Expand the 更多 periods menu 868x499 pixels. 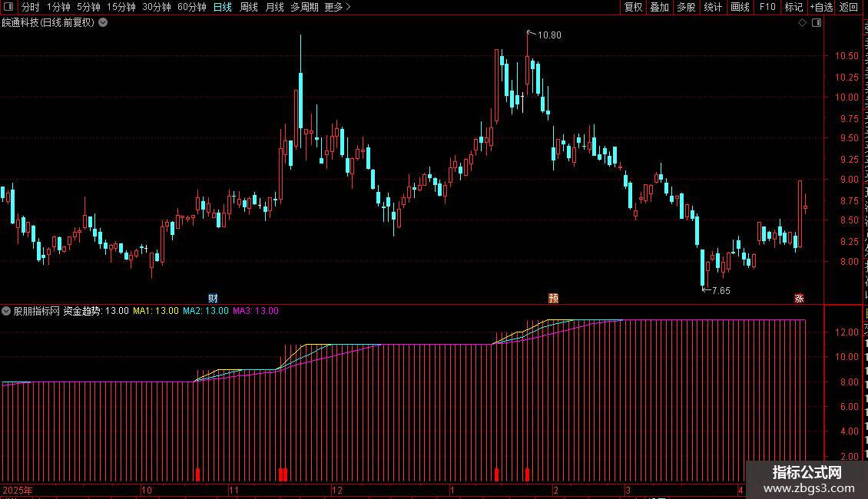pos(338,7)
